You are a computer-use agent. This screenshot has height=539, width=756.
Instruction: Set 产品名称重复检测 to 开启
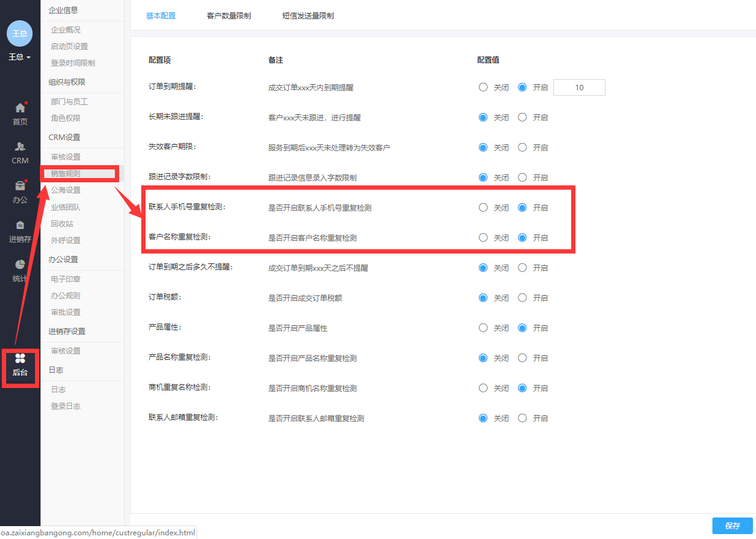click(x=523, y=358)
